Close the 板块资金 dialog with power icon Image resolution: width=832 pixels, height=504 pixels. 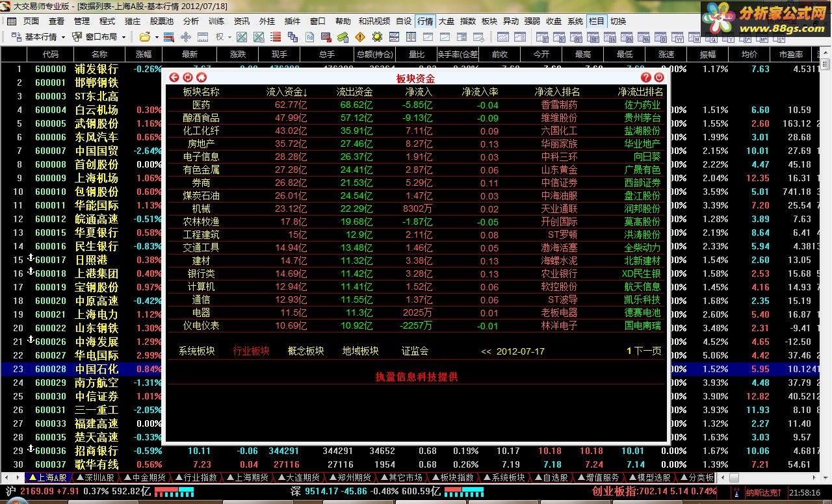coord(660,77)
